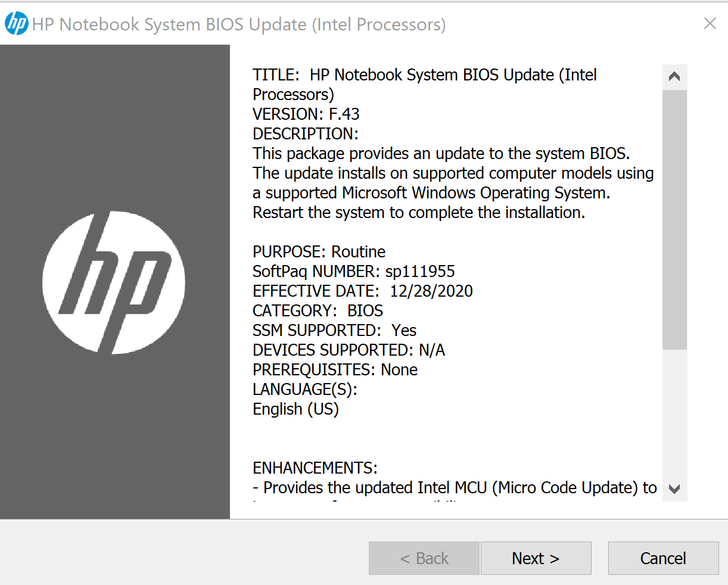Click the English (US) language text

pos(295,409)
